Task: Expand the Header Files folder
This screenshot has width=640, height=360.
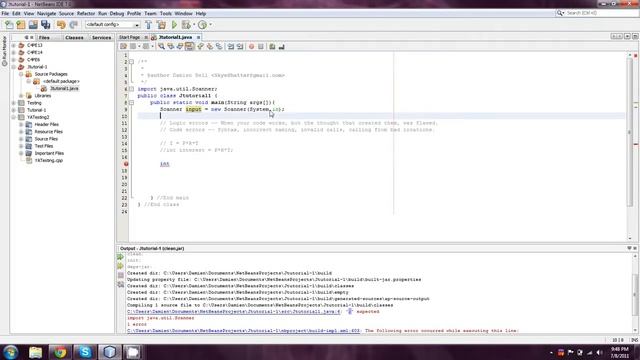Action: pos(21,124)
